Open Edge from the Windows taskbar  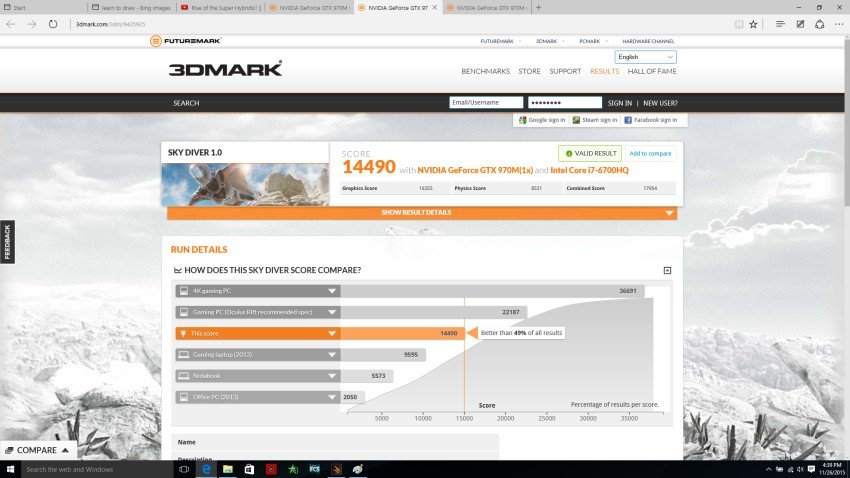tap(206, 469)
